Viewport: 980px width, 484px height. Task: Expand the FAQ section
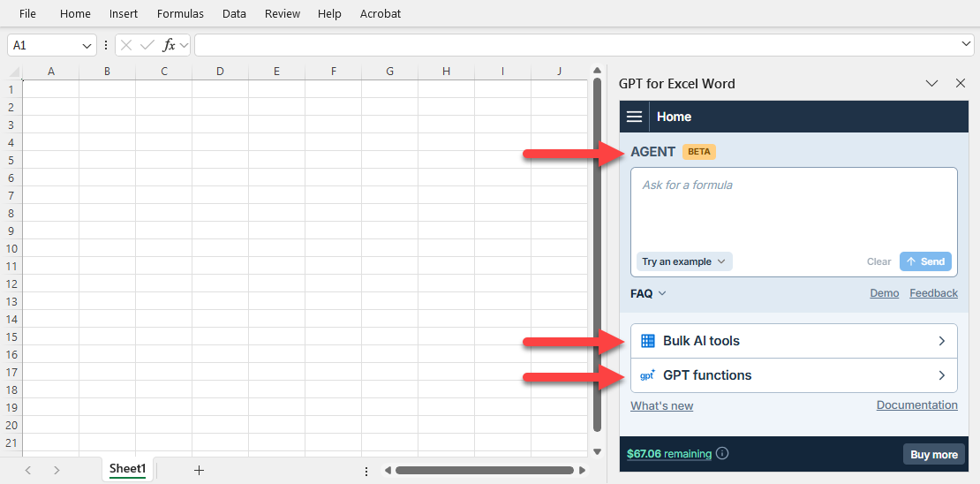pos(649,292)
